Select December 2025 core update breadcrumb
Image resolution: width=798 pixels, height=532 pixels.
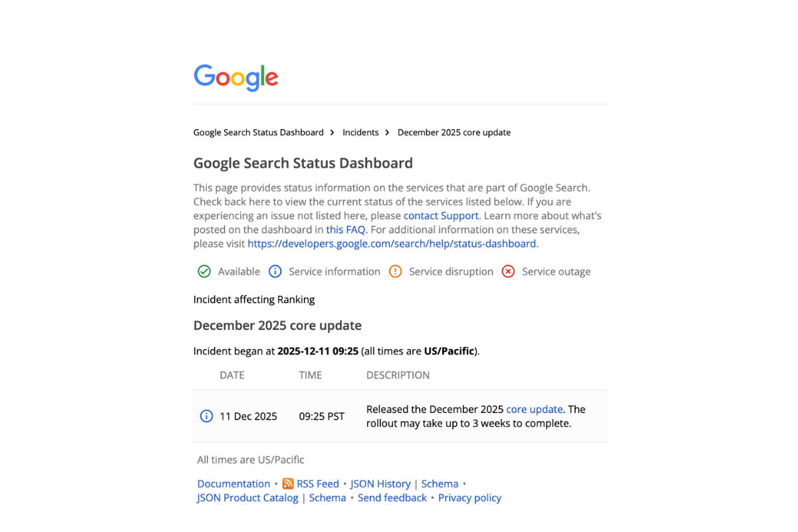coord(454,132)
